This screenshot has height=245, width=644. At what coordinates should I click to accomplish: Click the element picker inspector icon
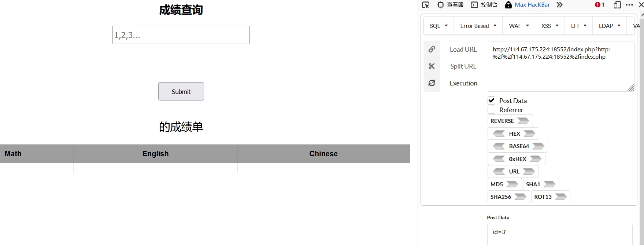point(426,5)
